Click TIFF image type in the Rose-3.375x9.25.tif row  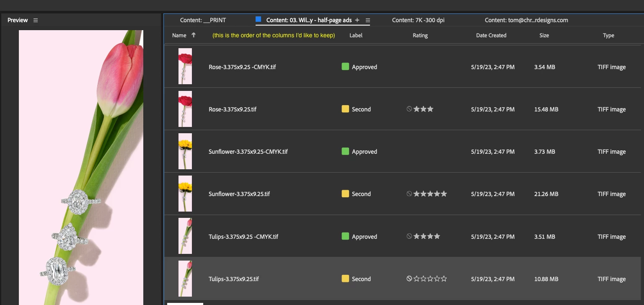[x=612, y=109]
